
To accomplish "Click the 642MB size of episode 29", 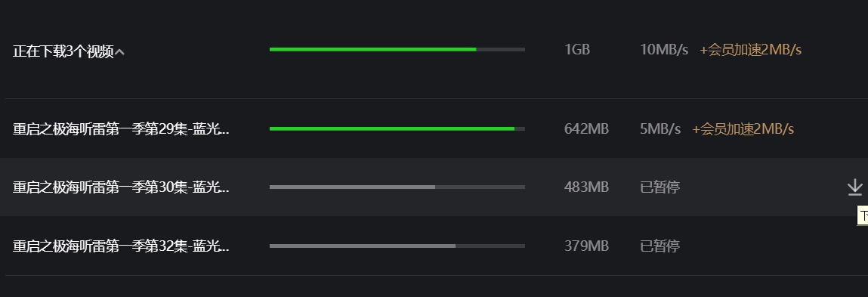I will click(x=586, y=129).
